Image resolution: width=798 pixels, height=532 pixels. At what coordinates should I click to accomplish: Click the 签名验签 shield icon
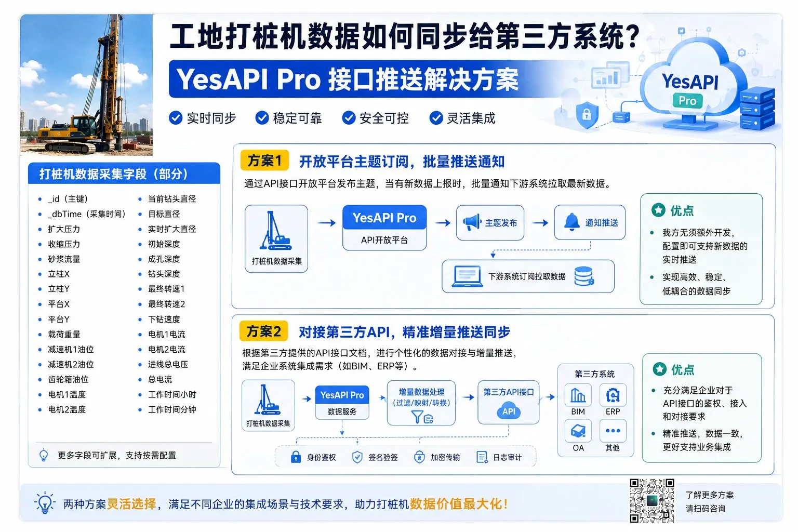click(357, 457)
